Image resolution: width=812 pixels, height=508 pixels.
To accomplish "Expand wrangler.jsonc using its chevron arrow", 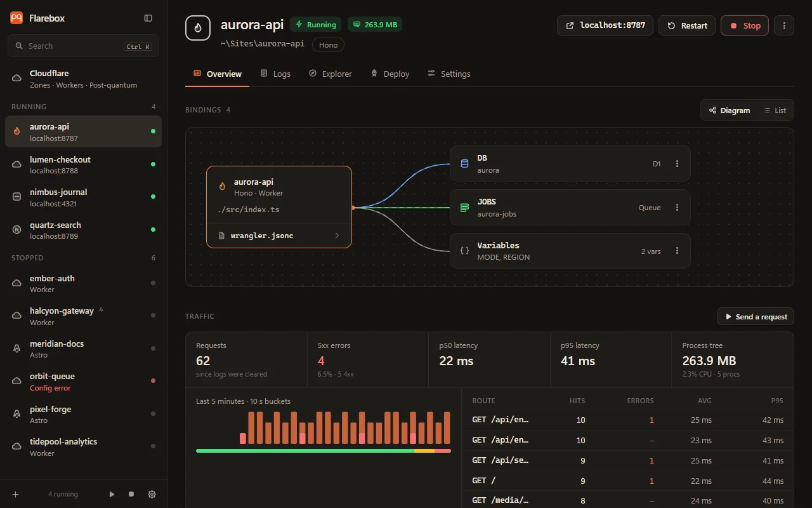I will (x=337, y=236).
